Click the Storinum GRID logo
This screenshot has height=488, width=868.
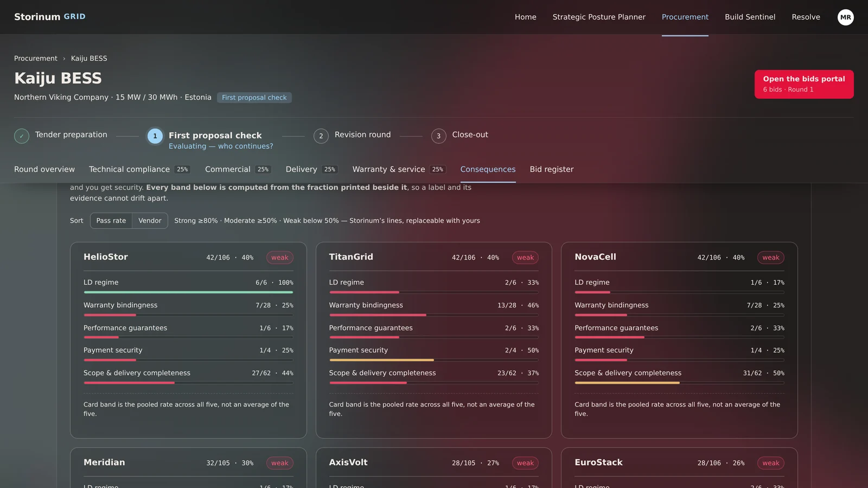(50, 17)
